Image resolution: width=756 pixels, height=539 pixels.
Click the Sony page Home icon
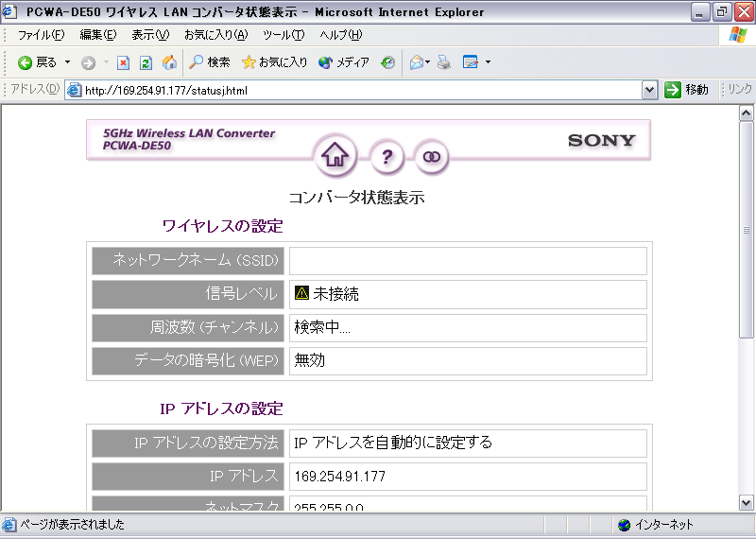coord(335,156)
